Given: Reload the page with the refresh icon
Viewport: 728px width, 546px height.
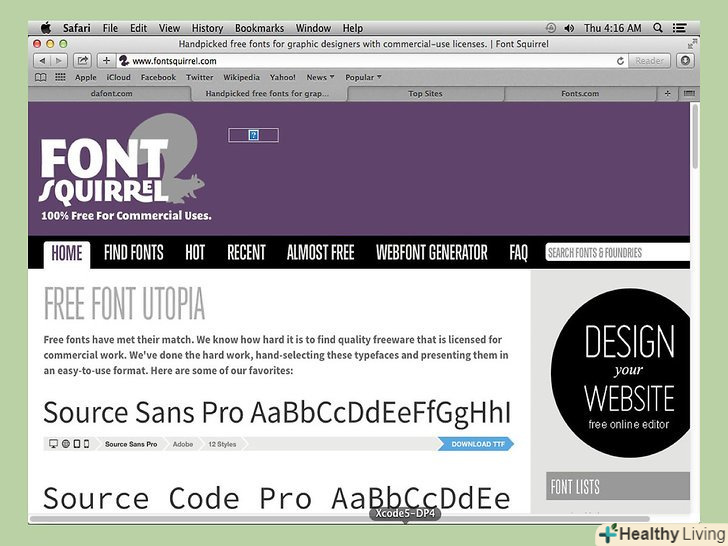Looking at the screenshot, I should (620, 61).
